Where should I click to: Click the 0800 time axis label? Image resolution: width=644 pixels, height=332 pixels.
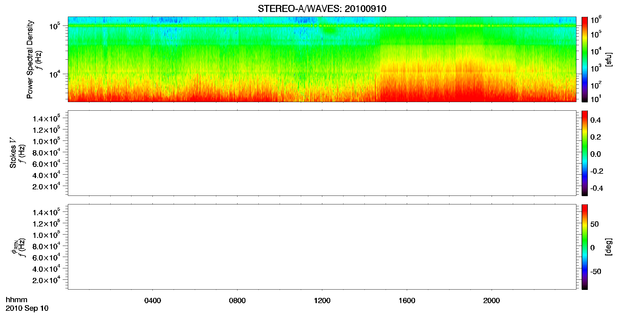237,301
